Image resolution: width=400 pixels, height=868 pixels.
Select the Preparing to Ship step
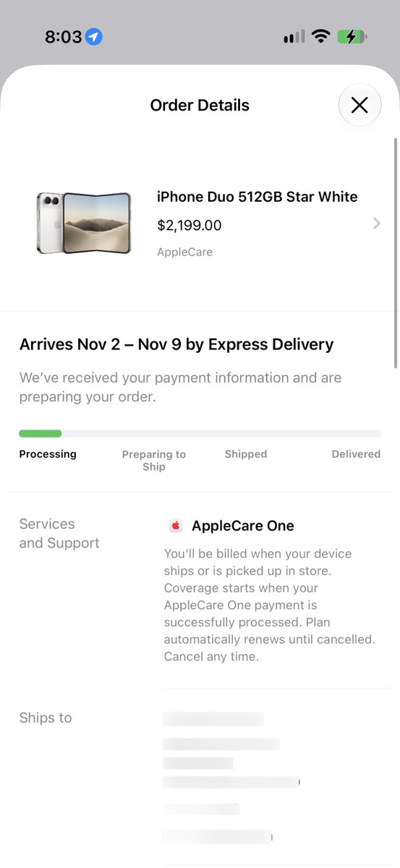tap(154, 461)
